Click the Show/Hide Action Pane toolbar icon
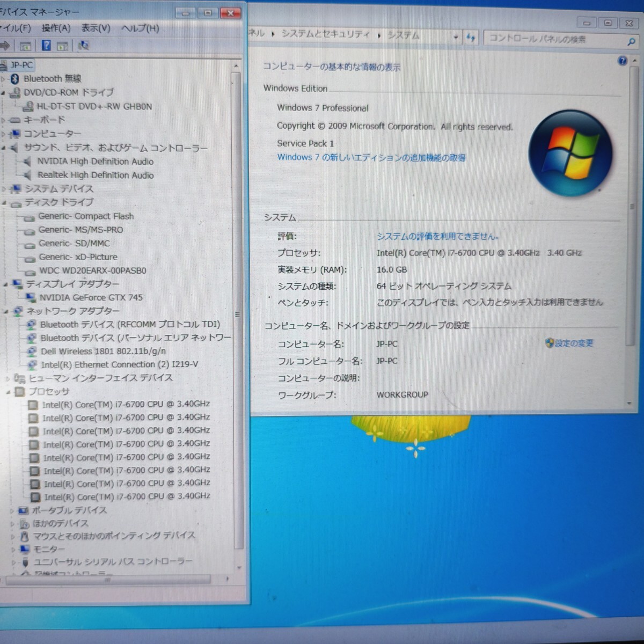The image size is (644, 644). pos(62,46)
